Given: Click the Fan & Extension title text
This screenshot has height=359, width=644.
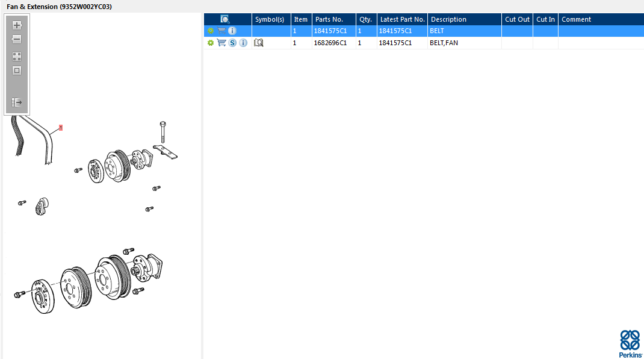Looking at the screenshot, I should [59, 7].
